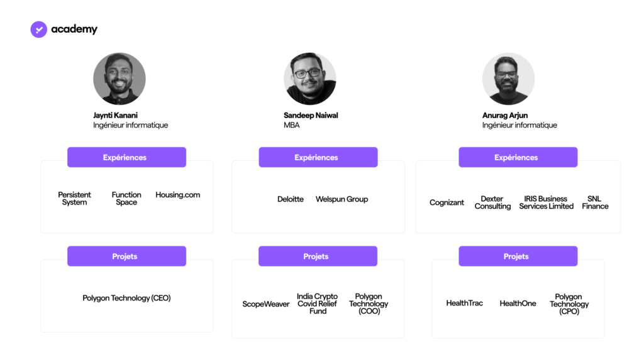Click the academy wordmark text
Screen dimensions: 644x362
coord(74,29)
